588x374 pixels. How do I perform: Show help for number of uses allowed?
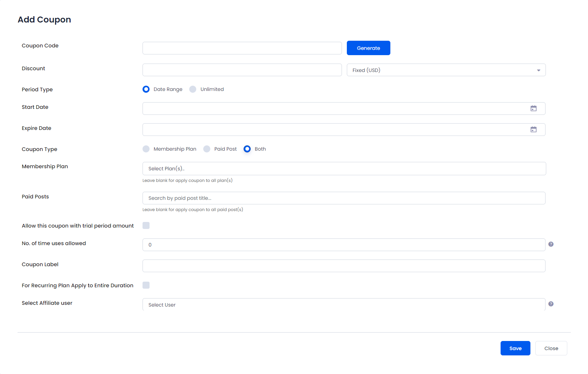(x=551, y=244)
